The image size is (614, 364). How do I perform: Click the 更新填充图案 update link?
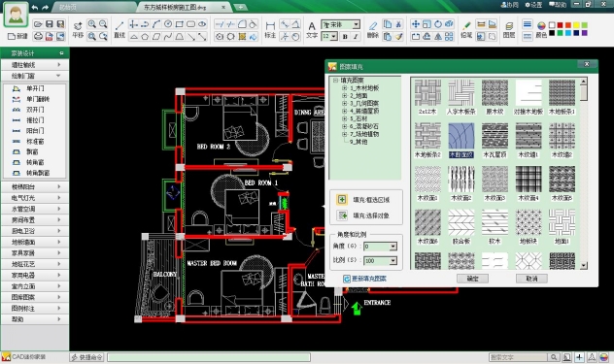click(365, 279)
